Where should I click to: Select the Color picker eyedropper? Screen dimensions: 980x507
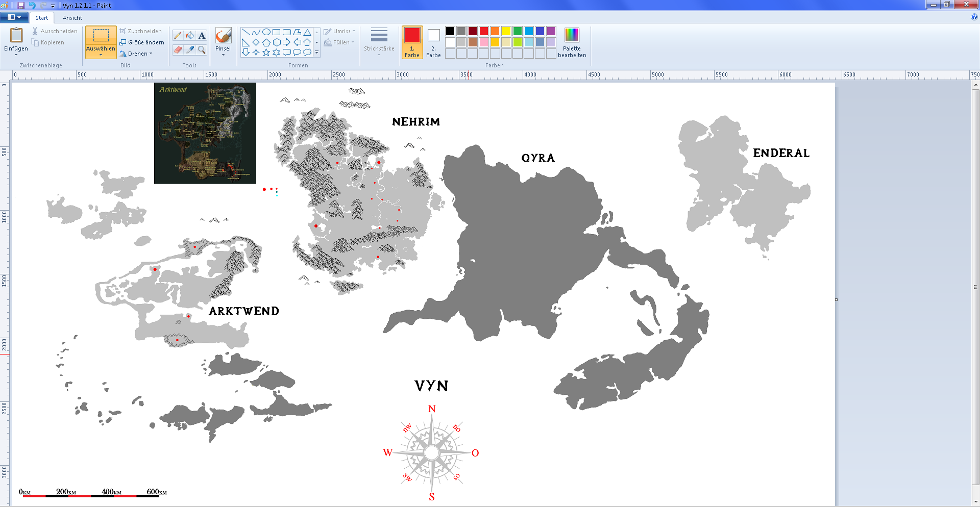(x=190, y=49)
